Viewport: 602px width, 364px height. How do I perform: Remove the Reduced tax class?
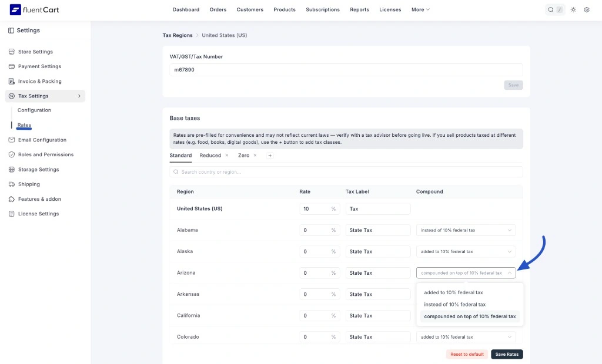point(227,156)
